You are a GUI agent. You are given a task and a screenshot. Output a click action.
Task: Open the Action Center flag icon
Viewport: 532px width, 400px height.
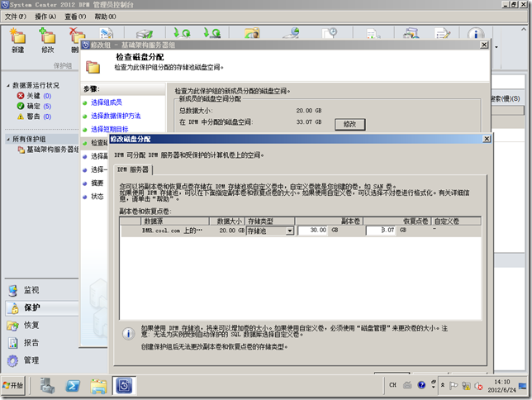(454, 385)
